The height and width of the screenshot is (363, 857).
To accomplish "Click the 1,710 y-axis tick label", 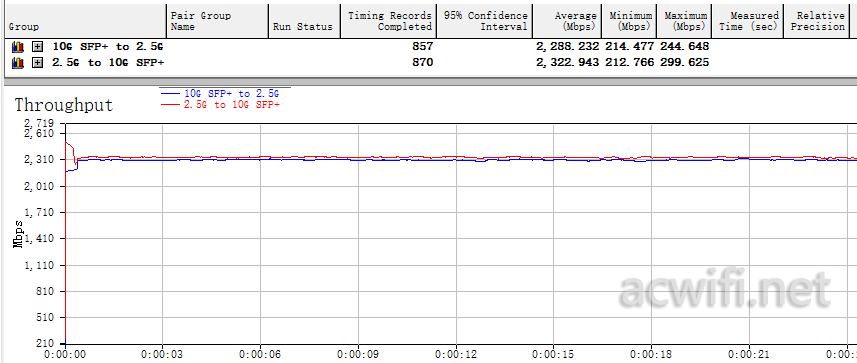I will [x=39, y=213].
